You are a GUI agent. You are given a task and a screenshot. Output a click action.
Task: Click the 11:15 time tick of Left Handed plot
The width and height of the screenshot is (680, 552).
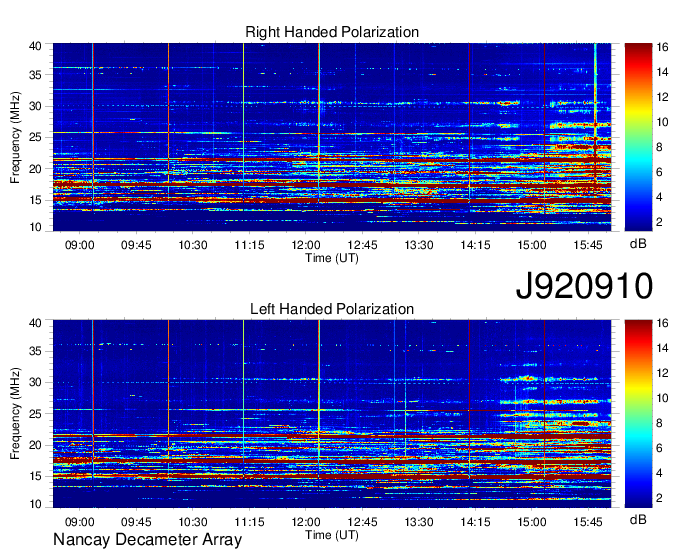coord(249,522)
